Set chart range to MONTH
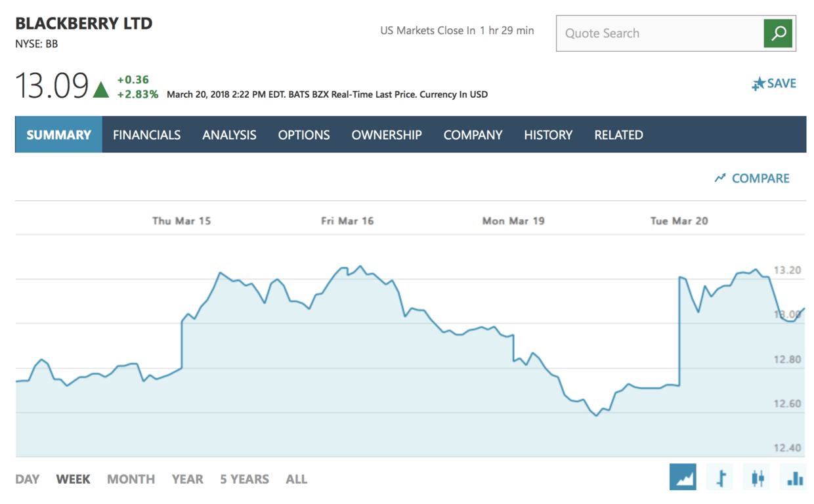814x504 pixels. tap(131, 479)
